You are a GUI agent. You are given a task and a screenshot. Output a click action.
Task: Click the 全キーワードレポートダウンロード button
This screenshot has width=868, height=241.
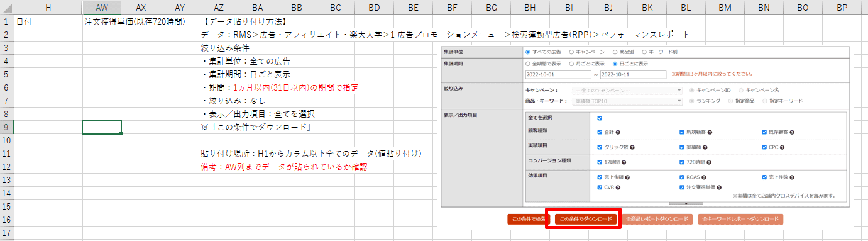[740, 219]
